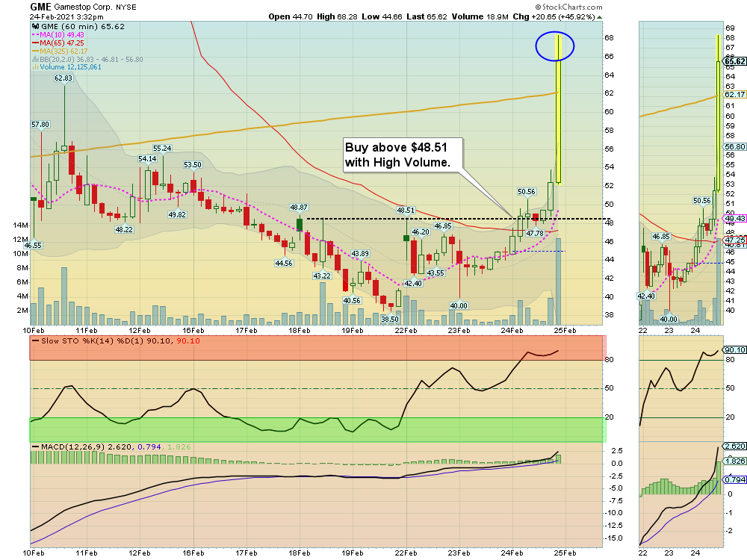Image resolution: width=747 pixels, height=560 pixels.
Task: Click the blue circle highlighting the price spike
Action: (556, 46)
